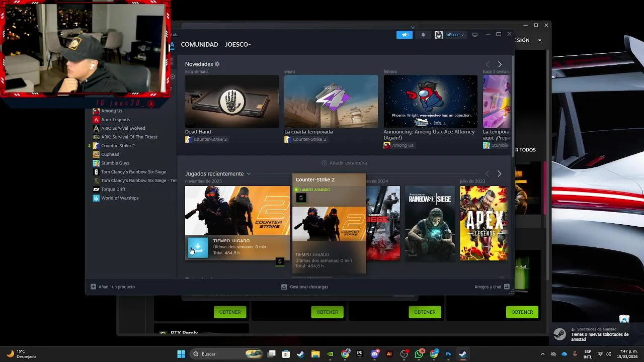Open Adobe Illustrator from taskbar
Screen dimensions: 644x362
tap(389, 354)
